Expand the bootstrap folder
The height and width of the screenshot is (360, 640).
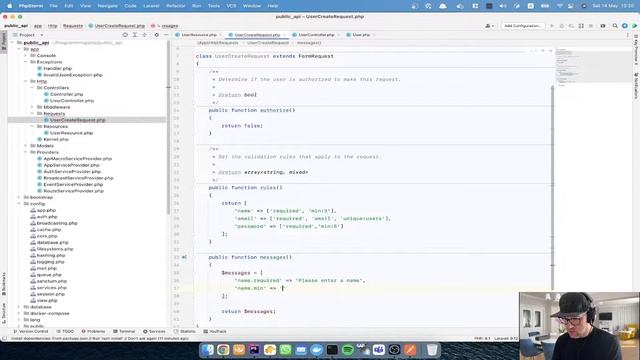(x=19, y=198)
